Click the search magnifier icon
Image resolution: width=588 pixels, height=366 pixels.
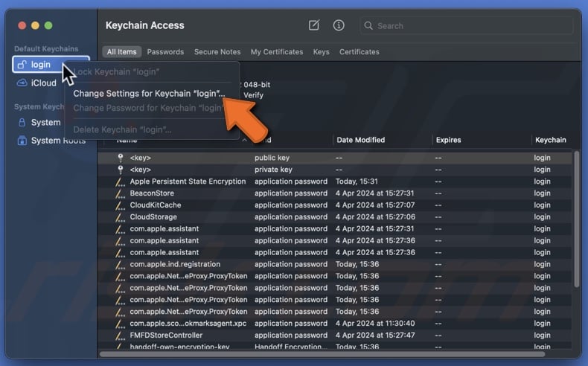tap(368, 26)
